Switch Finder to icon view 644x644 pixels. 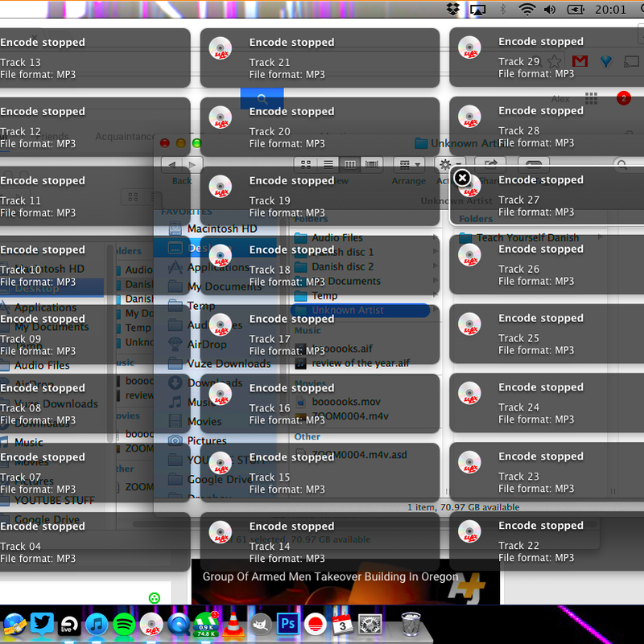306,164
